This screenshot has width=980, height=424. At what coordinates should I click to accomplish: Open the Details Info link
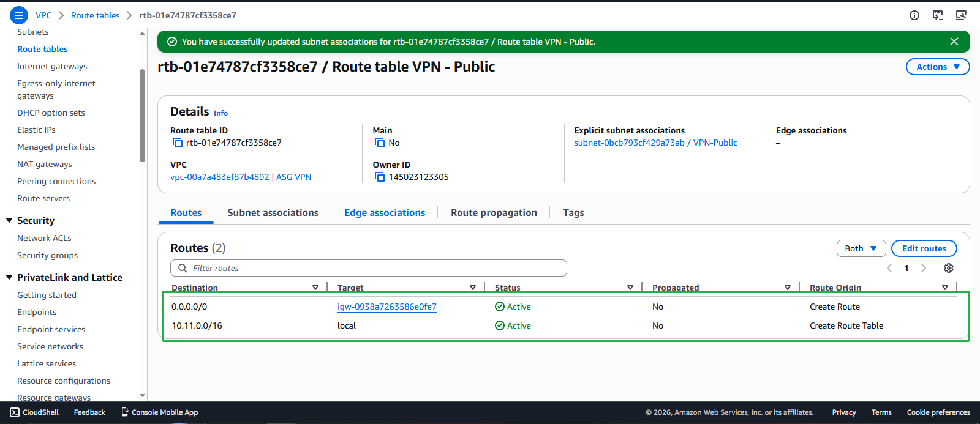pos(221,113)
